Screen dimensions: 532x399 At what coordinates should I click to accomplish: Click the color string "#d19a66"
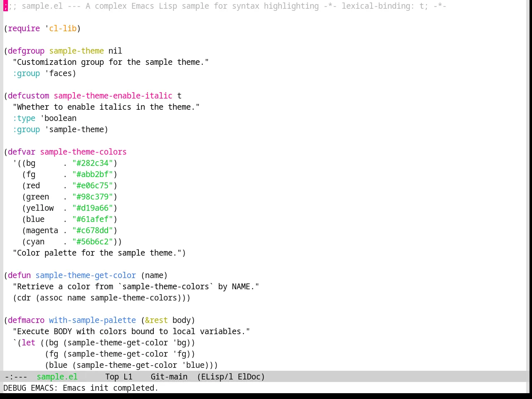click(92, 208)
